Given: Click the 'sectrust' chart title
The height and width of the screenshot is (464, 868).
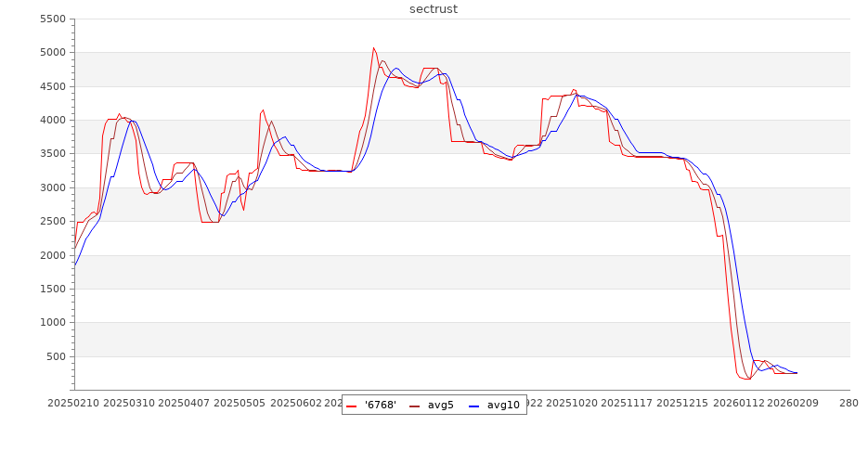Looking at the screenshot, I should click(x=434, y=9).
